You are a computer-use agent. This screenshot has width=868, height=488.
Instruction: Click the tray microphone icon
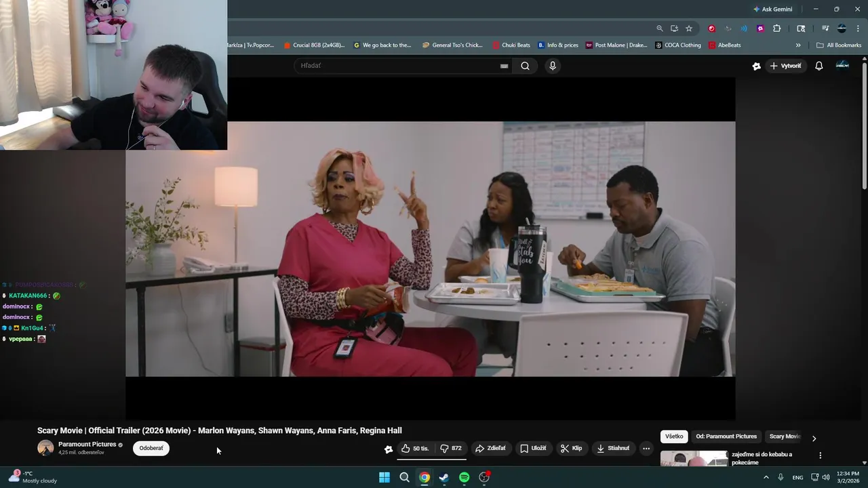tap(781, 477)
